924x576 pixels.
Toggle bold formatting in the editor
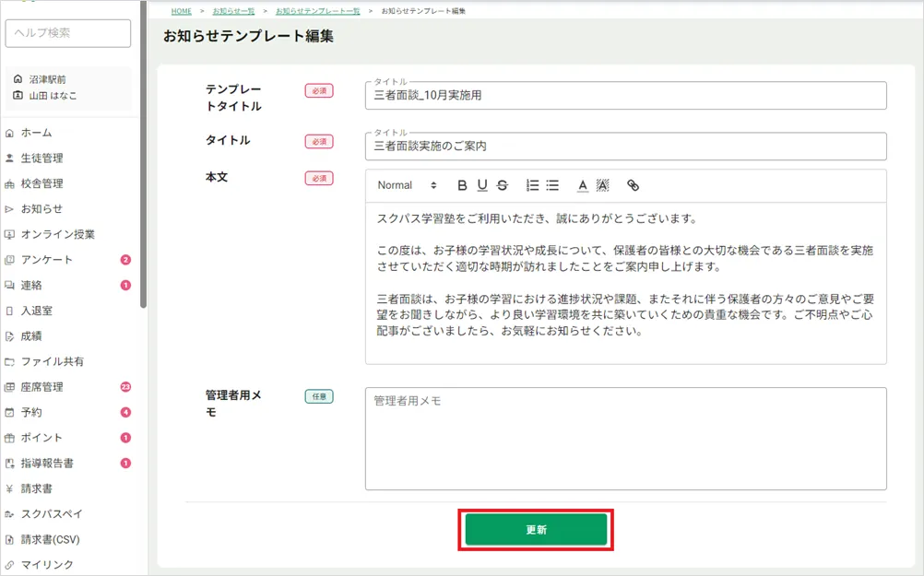pyautogui.click(x=462, y=185)
